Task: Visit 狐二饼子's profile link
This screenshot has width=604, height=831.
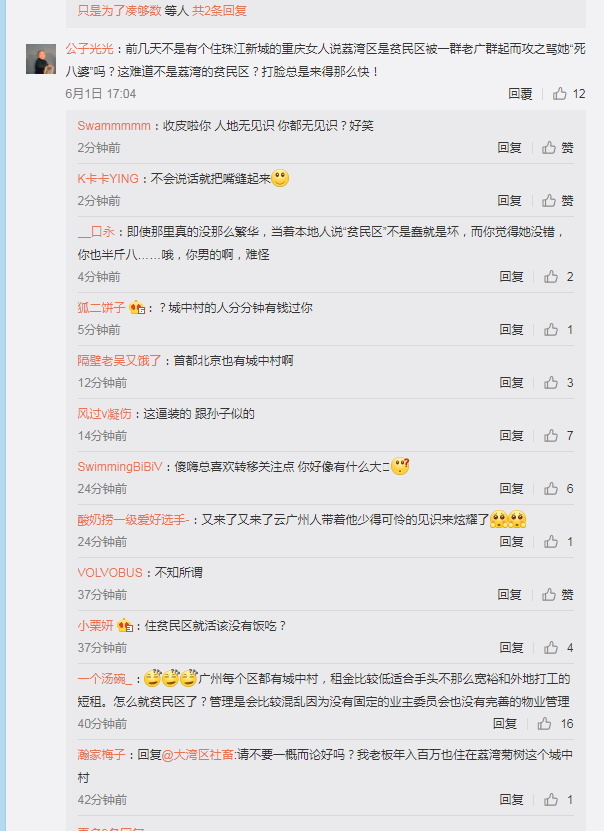Action: point(101,307)
